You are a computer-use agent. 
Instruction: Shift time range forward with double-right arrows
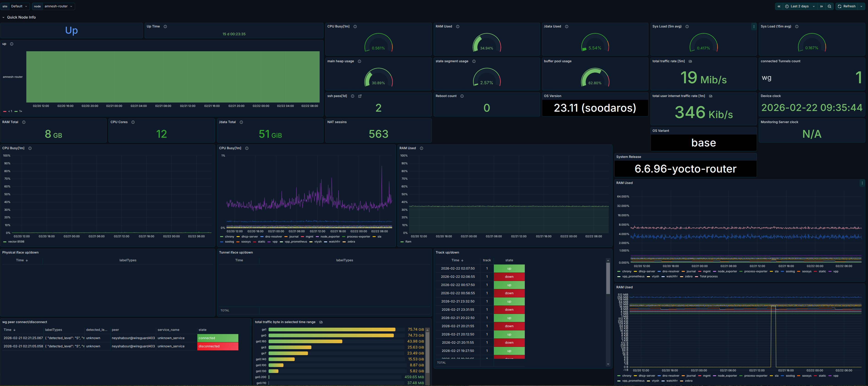[822, 6]
